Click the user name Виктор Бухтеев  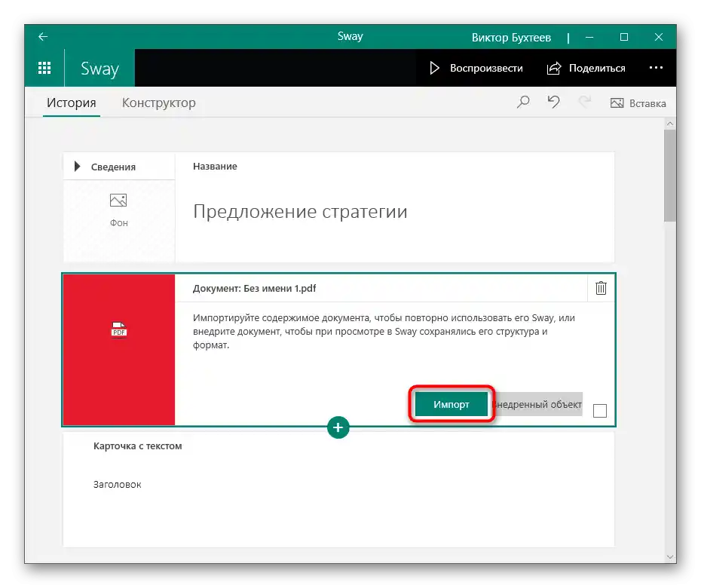tap(511, 38)
